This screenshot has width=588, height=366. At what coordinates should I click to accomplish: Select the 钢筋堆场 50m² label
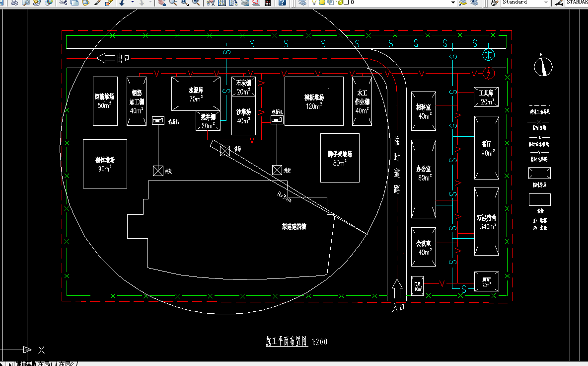[104, 101]
